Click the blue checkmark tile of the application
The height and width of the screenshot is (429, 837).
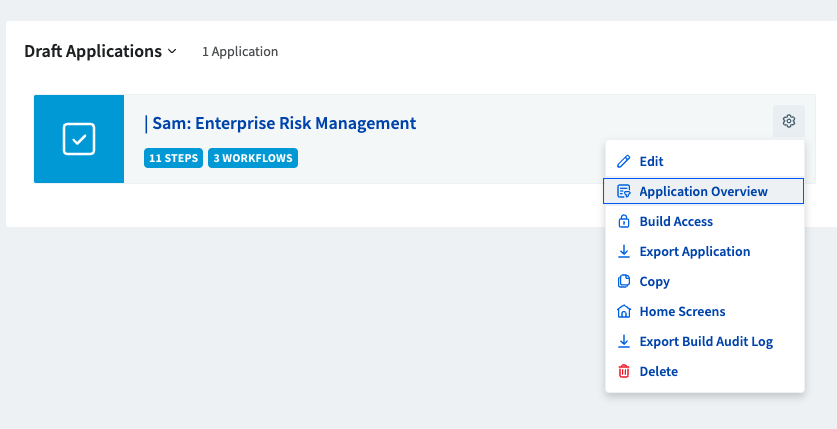click(79, 139)
